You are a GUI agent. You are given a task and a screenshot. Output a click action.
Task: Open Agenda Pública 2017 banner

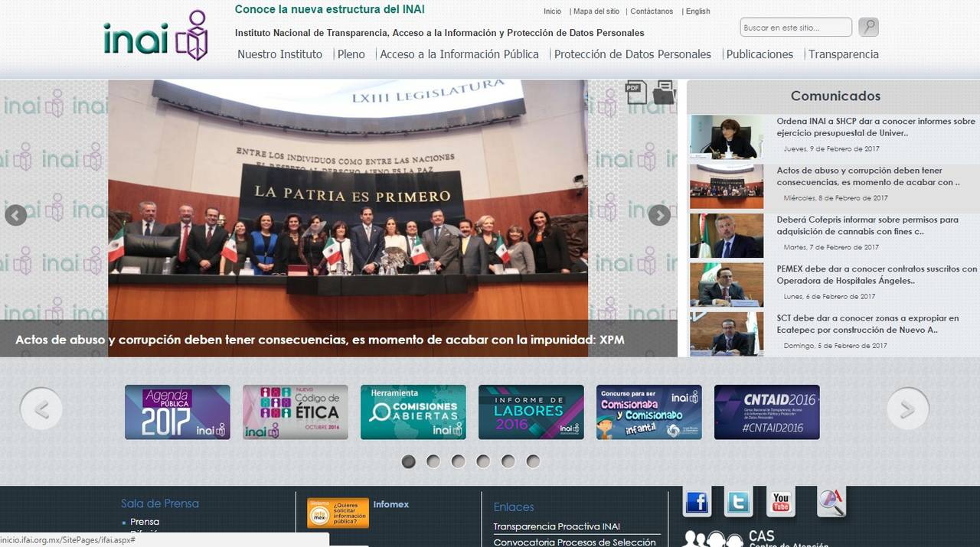[x=178, y=412]
